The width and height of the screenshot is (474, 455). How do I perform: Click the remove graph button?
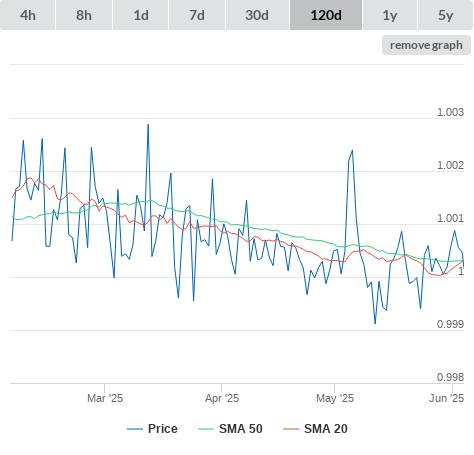tap(426, 45)
